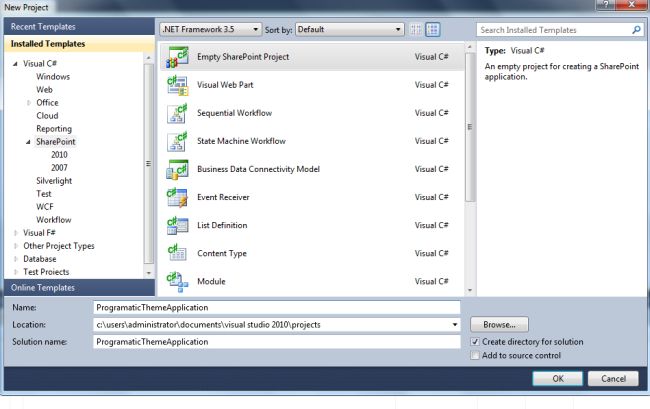This screenshot has height=409, width=650.
Task: Pick the List Definition template icon
Action: (x=177, y=225)
